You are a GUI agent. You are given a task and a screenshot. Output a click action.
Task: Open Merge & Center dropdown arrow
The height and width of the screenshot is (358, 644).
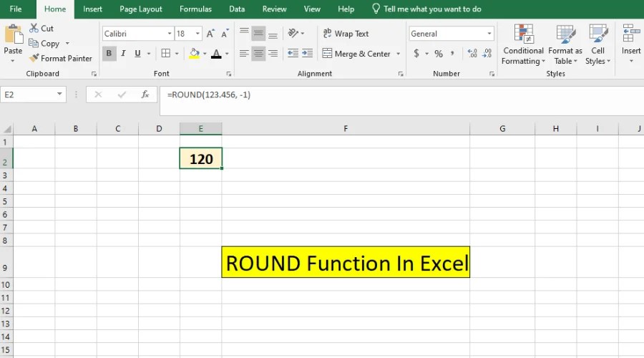[398, 54]
